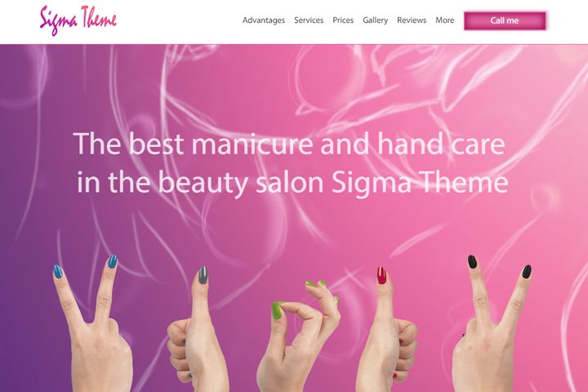Open the Advantages section
Image resolution: width=588 pixels, height=392 pixels.
coord(264,20)
